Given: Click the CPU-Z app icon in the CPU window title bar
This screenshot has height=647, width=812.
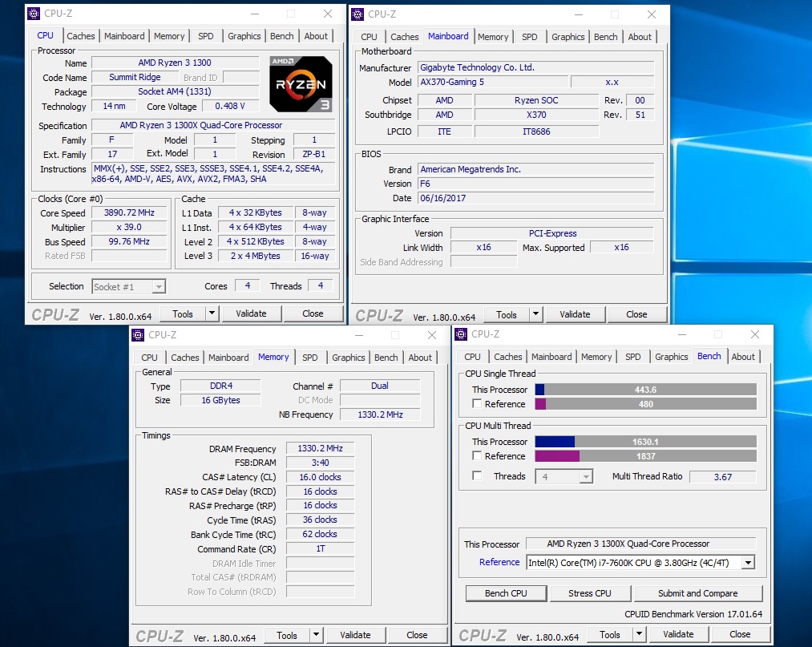Looking at the screenshot, I should pyautogui.click(x=34, y=14).
